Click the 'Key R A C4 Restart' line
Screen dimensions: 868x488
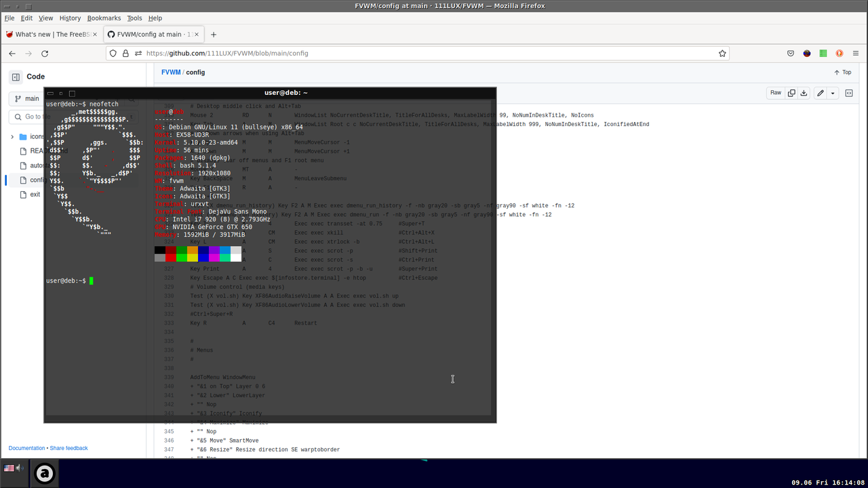254,323
